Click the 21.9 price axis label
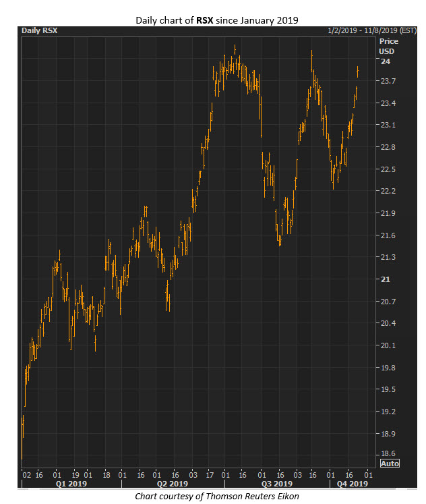The width and height of the screenshot is (426, 504). 388,213
